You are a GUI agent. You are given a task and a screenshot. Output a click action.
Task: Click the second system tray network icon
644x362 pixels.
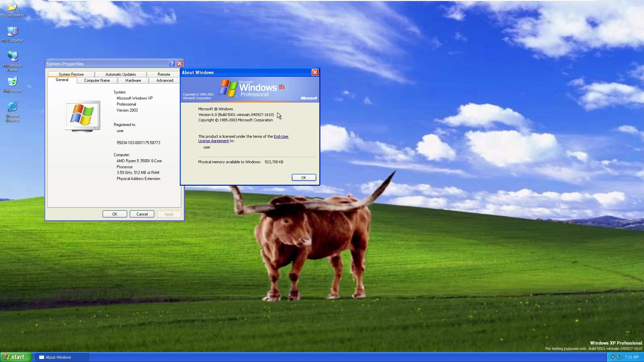click(619, 357)
